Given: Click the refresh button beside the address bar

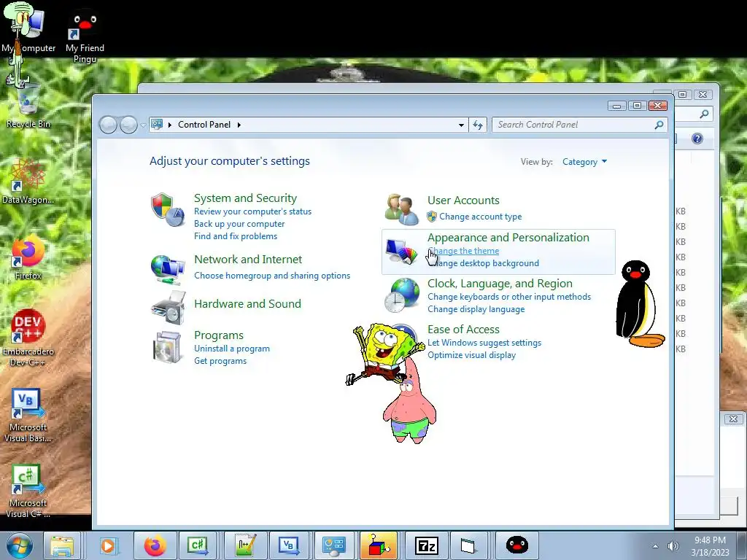Looking at the screenshot, I should pos(477,125).
